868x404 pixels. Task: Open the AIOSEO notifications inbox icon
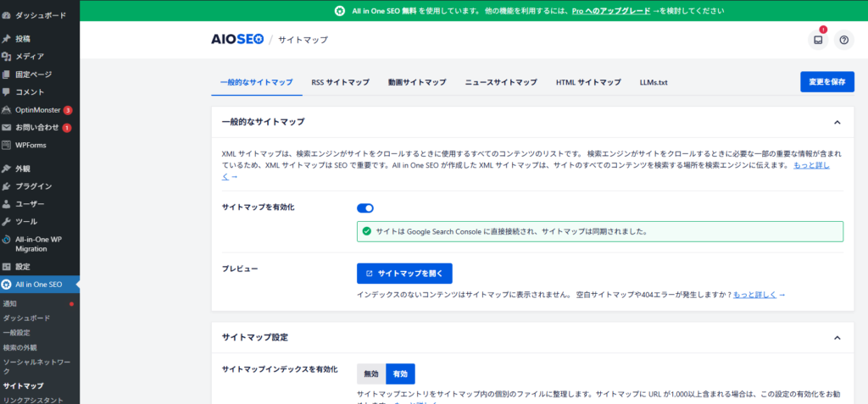coord(818,40)
